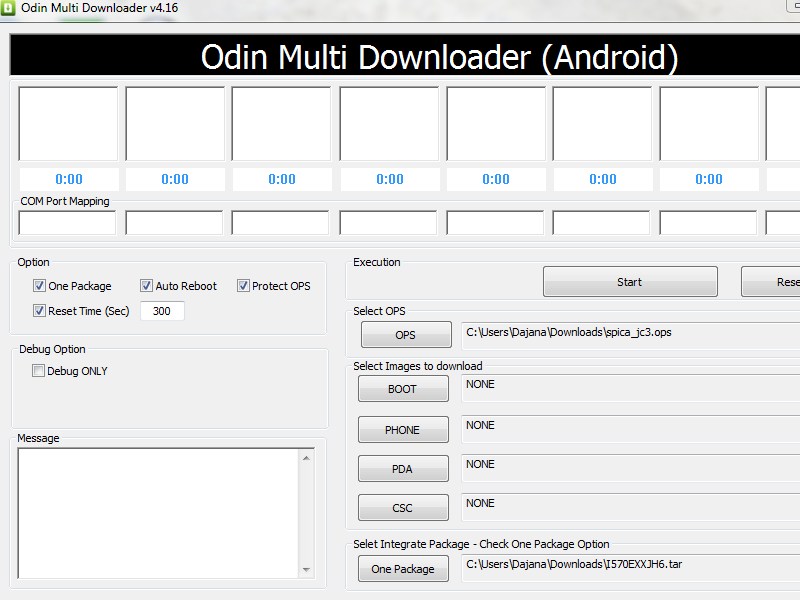Click the PHONE path field showing NONE
800x600 pixels.
(x=631, y=429)
